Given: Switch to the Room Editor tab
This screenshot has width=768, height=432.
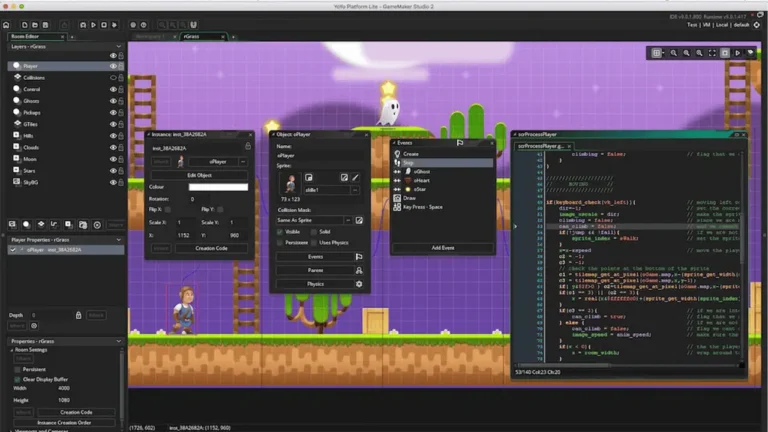Looking at the screenshot, I should click(x=37, y=37).
